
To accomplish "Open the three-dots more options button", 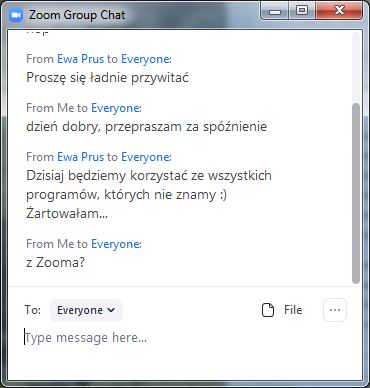I will tap(335, 310).
